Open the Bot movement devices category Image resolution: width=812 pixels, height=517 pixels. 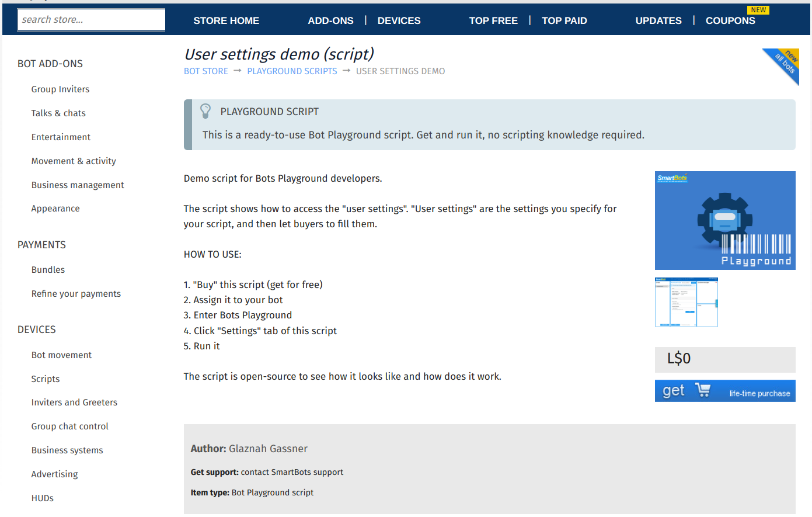pyautogui.click(x=62, y=355)
